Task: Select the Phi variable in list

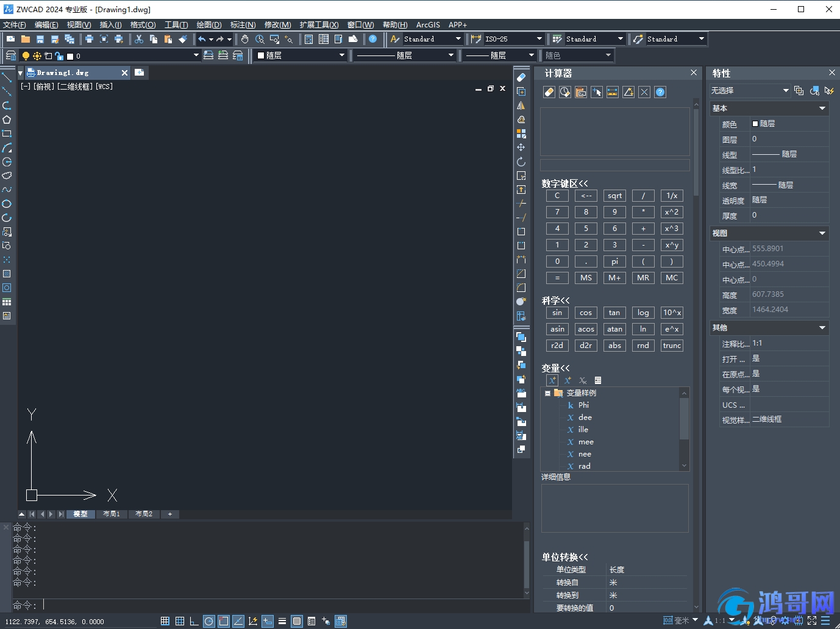Action: click(583, 405)
